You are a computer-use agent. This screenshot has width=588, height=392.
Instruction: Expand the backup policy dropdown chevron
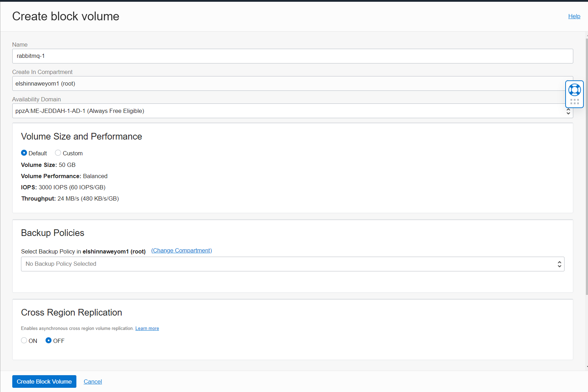pos(559,264)
